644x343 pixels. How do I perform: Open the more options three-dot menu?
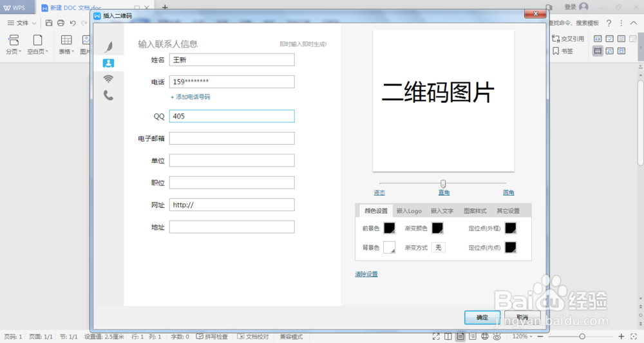click(621, 23)
